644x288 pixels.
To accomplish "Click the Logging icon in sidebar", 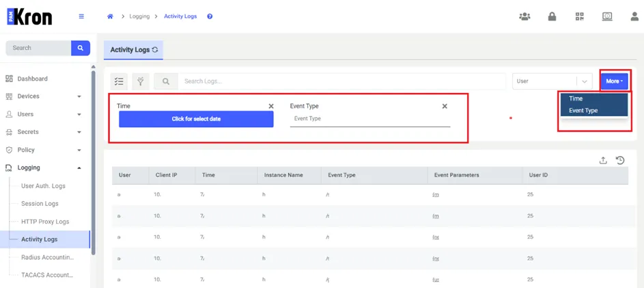I will [9, 168].
